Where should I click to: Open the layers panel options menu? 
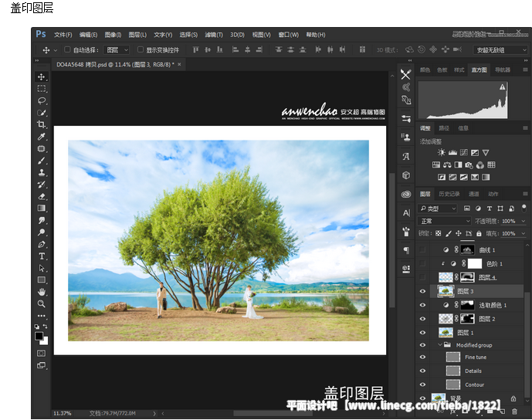[525, 194]
